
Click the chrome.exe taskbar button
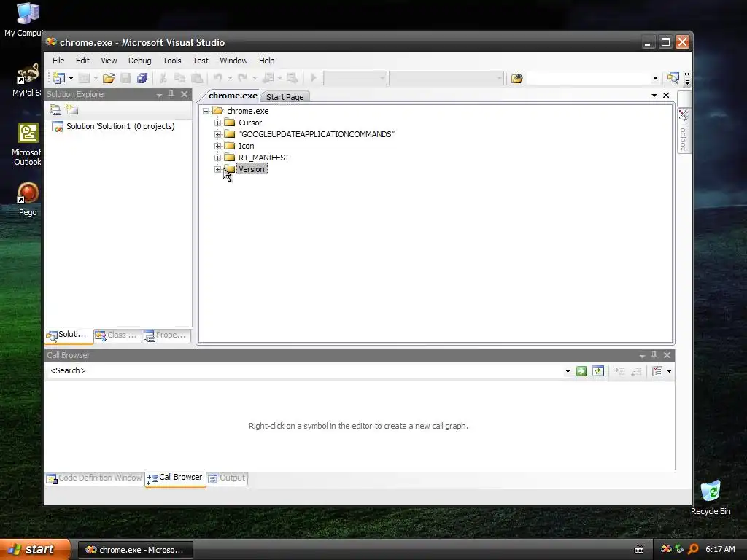[x=135, y=550]
